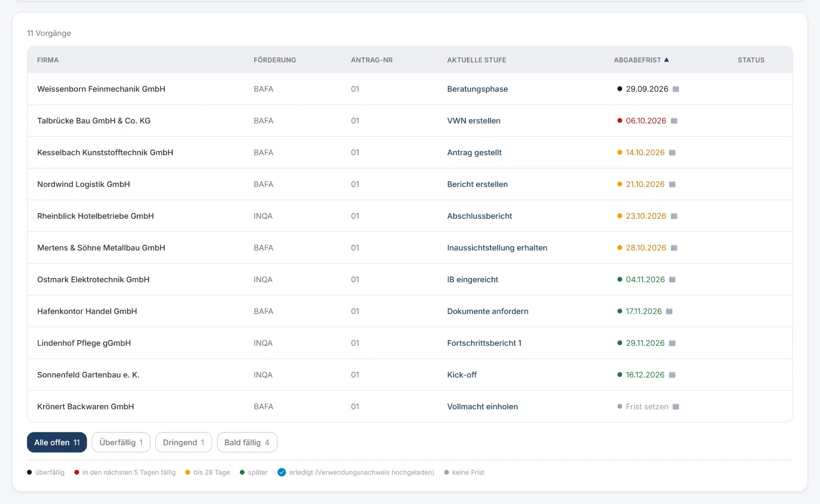This screenshot has height=504, width=820.
Task: Open stage link Abschlussbericht
Action: pos(479,216)
